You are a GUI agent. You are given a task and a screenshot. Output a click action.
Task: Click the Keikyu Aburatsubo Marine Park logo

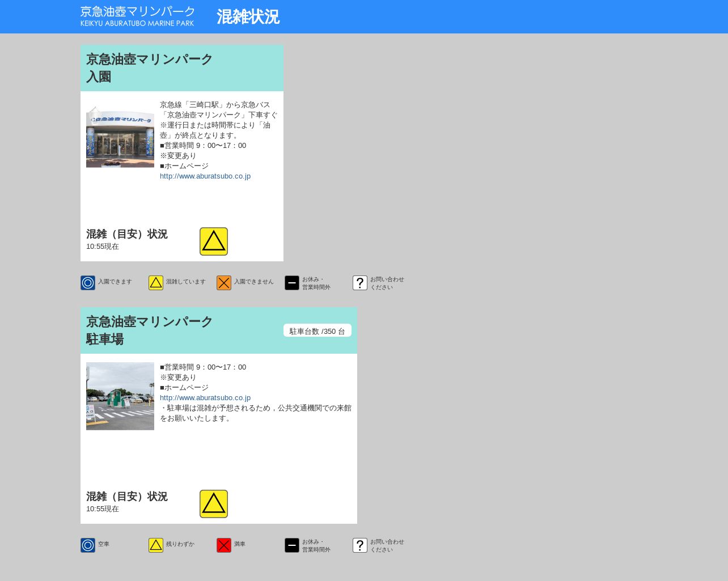tap(138, 16)
